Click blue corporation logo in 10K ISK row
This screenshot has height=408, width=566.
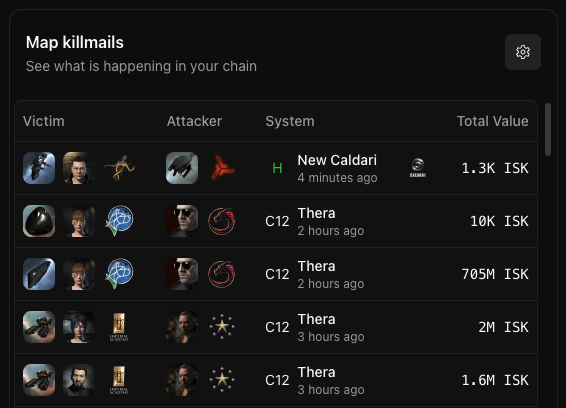click(119, 221)
